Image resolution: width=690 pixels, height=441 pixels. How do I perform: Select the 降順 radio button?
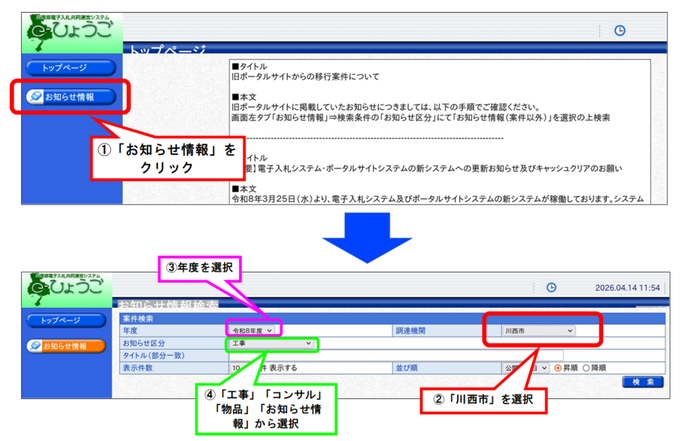click(586, 368)
